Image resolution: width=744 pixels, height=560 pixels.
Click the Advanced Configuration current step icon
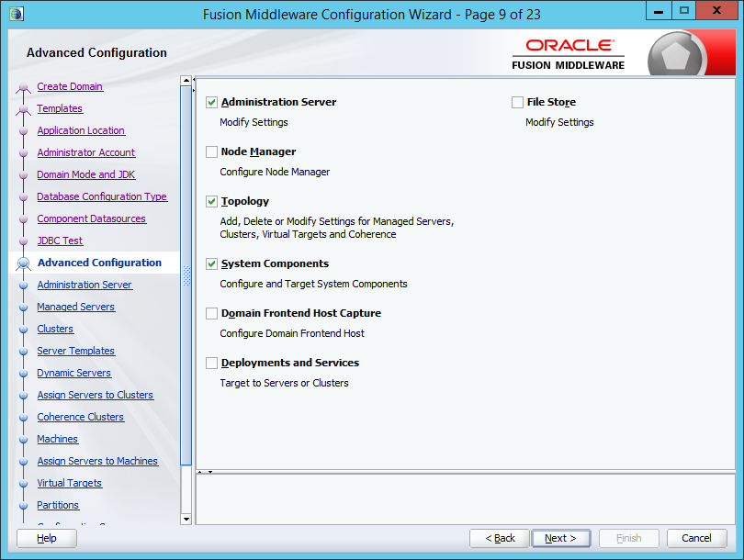23,263
